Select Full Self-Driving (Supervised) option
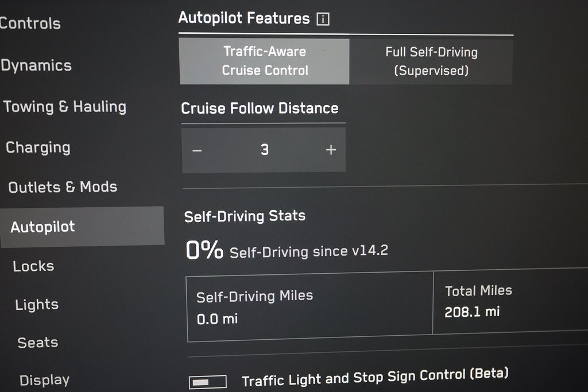The image size is (588, 392). click(431, 61)
